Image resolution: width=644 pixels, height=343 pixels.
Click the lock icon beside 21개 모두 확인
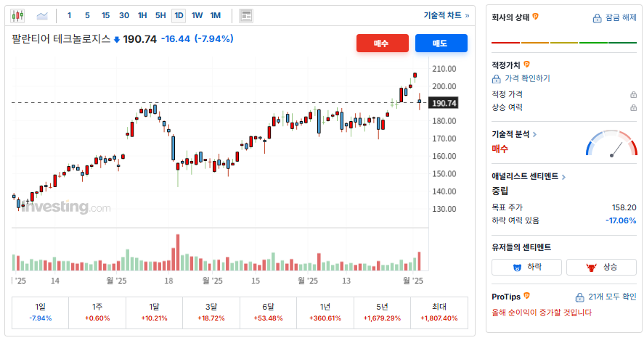579,297
